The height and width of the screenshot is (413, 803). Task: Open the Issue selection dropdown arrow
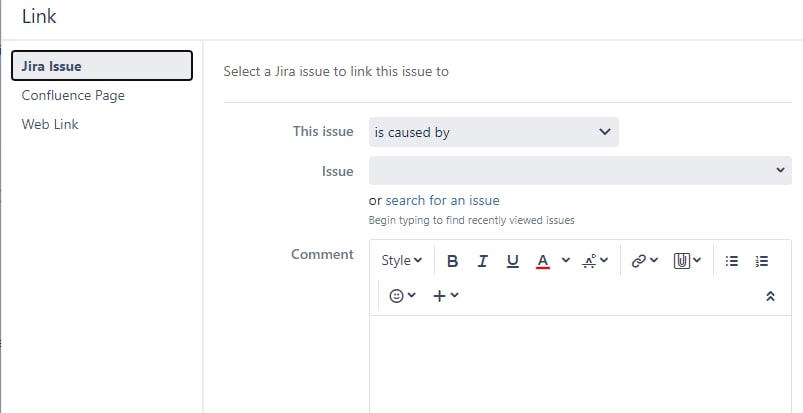click(780, 170)
